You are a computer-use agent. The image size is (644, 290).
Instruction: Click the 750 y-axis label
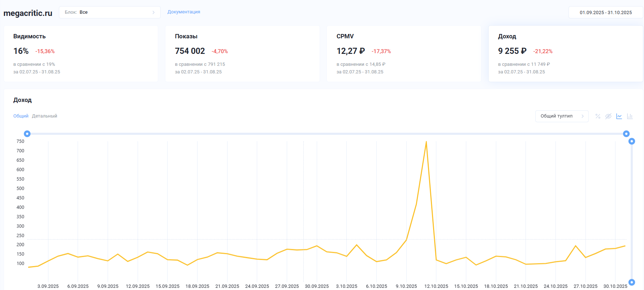pos(20,141)
